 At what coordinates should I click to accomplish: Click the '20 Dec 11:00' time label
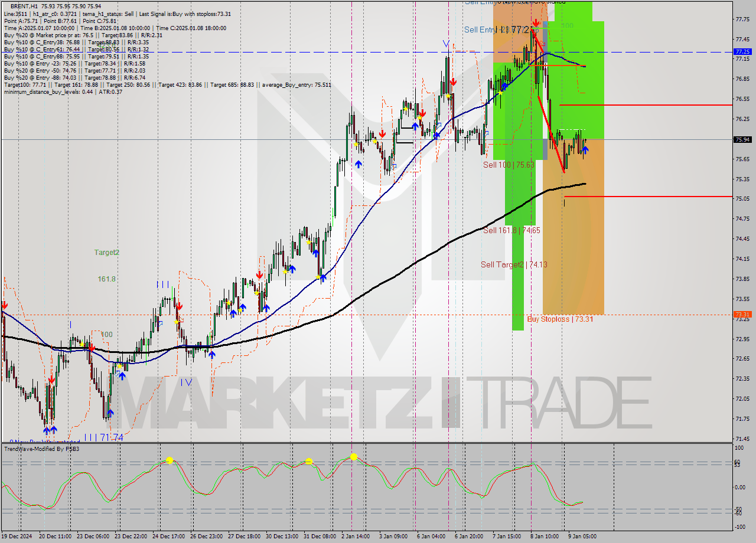pyautogui.click(x=56, y=537)
